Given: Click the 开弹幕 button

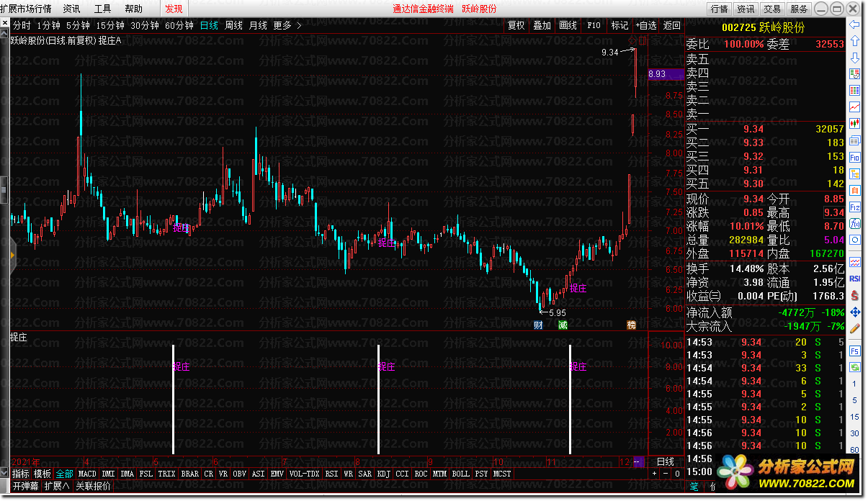Looking at the screenshot, I should coord(25,486).
